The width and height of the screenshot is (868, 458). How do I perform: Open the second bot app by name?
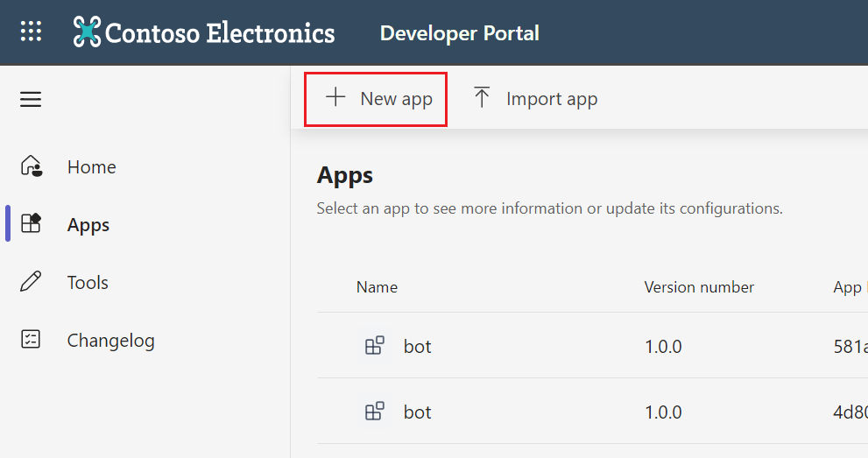pyautogui.click(x=418, y=412)
